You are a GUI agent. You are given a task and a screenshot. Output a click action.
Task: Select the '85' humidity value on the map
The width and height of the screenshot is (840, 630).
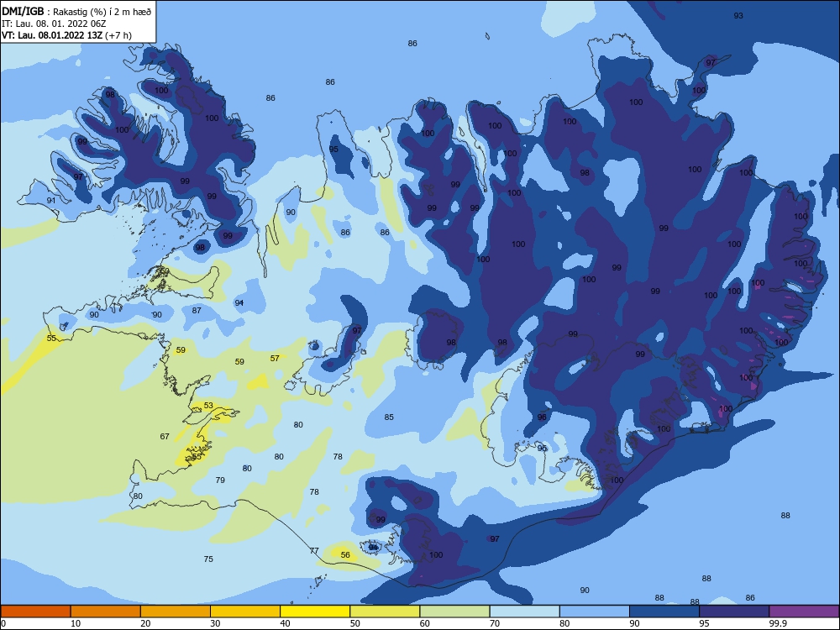click(x=389, y=417)
